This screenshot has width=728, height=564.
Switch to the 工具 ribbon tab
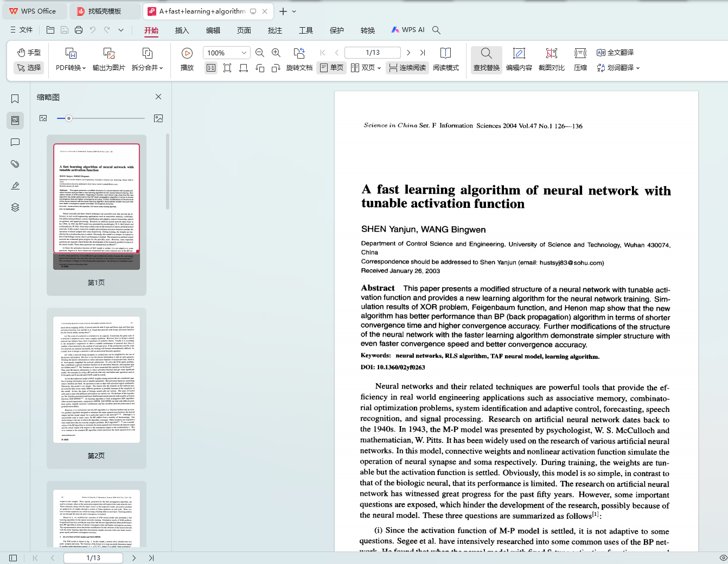tap(306, 30)
